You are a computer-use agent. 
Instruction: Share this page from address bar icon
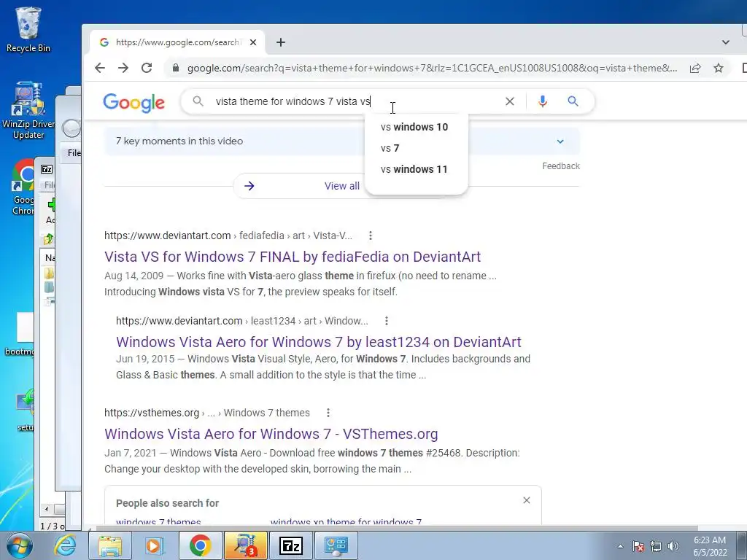pos(695,68)
